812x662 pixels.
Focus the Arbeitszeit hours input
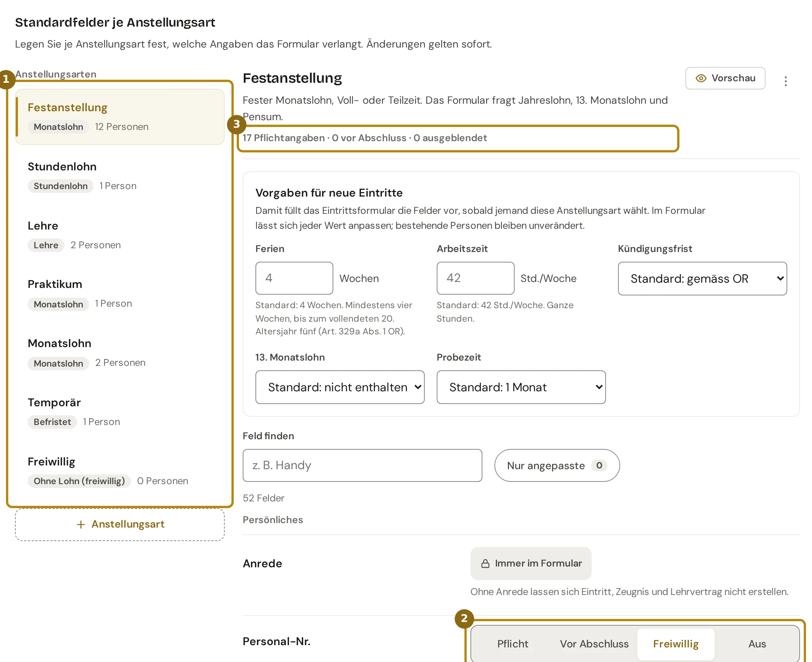(x=475, y=278)
